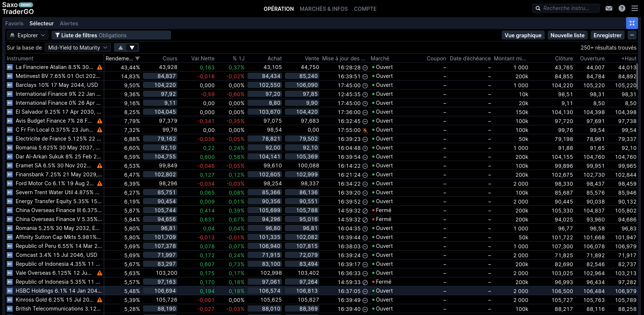Open the hamburger main menu

(x=635, y=8)
